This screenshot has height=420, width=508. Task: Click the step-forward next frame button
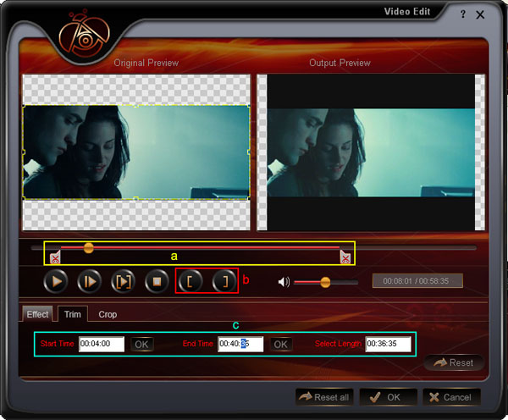pos(89,281)
